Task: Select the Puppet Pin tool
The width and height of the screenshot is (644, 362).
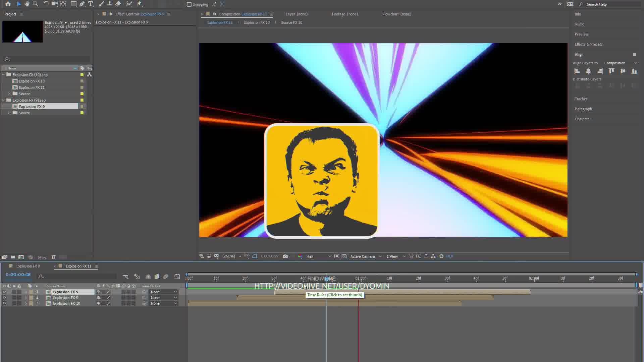Action: [139, 4]
